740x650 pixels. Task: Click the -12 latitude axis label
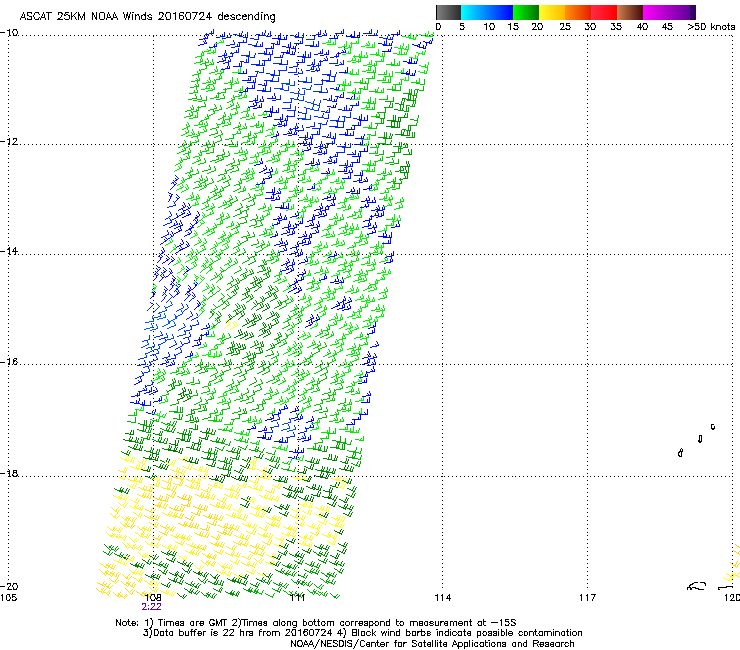coord(9,142)
